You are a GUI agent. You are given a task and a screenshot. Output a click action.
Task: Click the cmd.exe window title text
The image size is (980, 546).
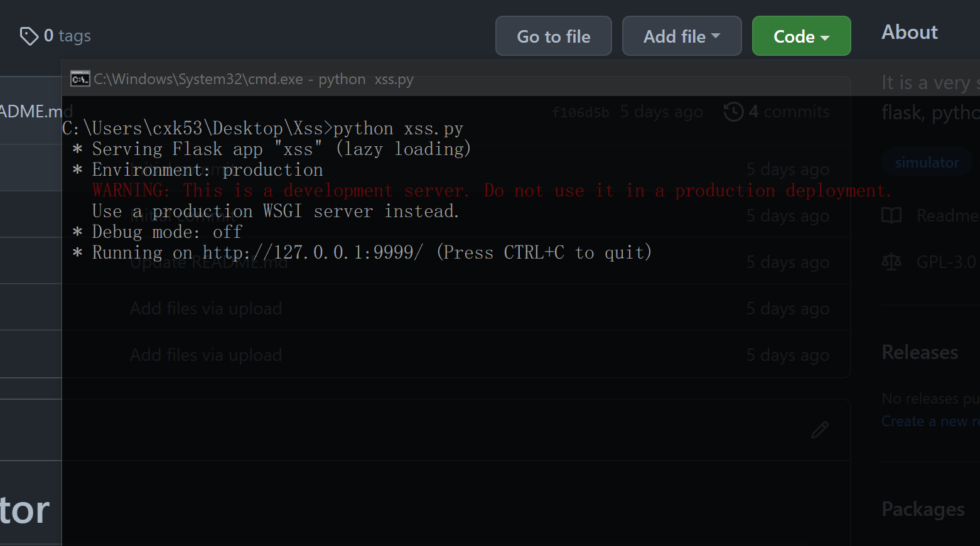254,79
